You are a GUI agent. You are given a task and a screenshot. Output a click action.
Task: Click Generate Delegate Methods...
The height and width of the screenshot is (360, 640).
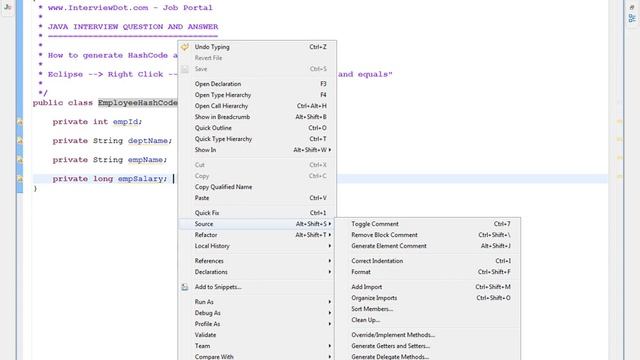428,356
